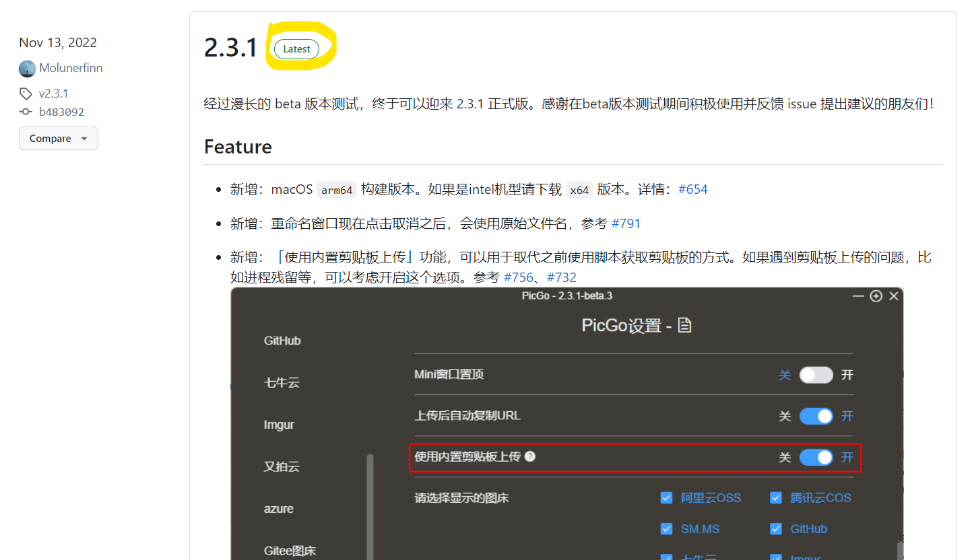Click the Molunerfinn avatar icon
Viewport: 972px width, 560px height.
27,69
